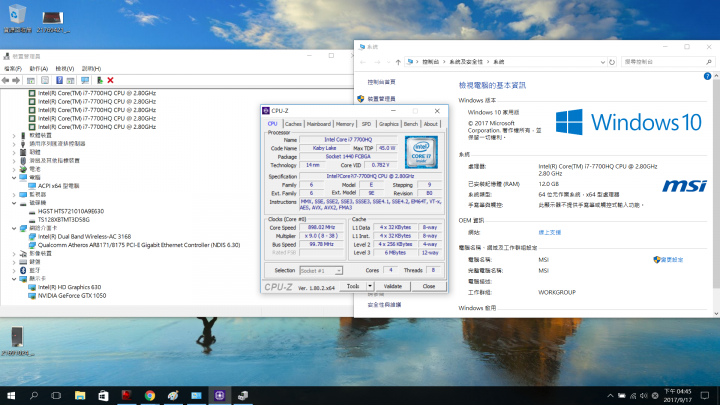Click green update driver icon in Device Manager
Screen dimensions: 720x405
tap(99, 80)
